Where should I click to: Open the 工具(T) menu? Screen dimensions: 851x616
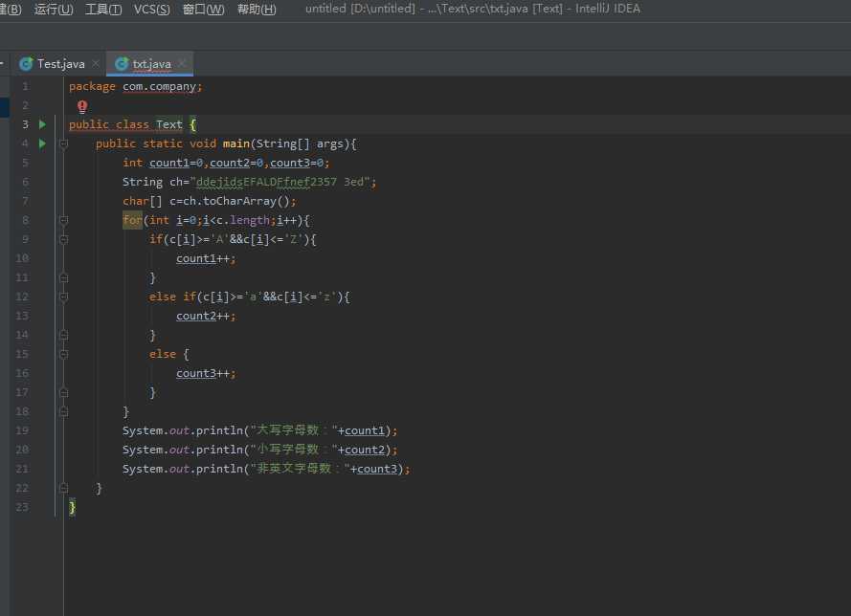[x=103, y=10]
